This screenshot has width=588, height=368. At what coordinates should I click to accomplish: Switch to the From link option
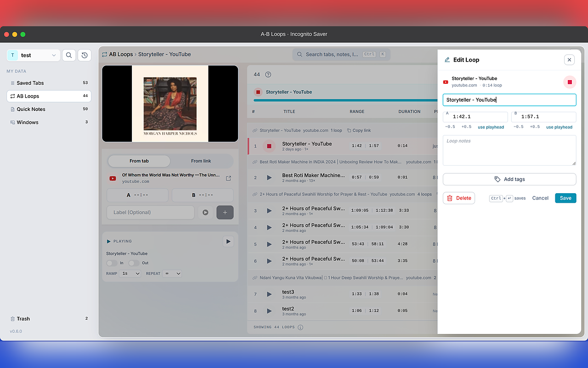(201, 161)
